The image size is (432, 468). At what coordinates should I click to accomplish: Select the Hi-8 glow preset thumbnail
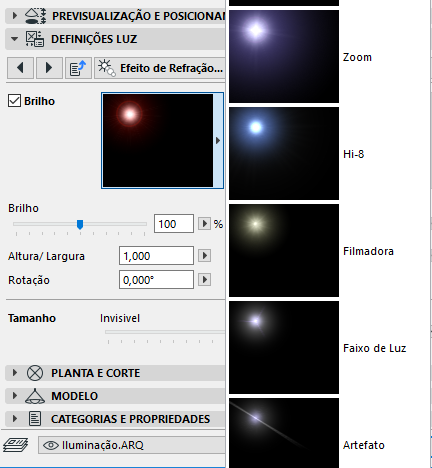[x=284, y=153]
